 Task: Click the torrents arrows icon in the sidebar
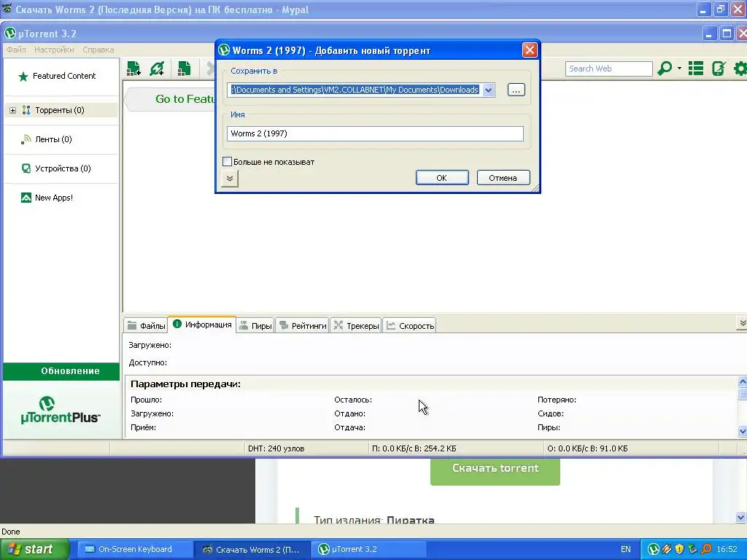tap(26, 110)
